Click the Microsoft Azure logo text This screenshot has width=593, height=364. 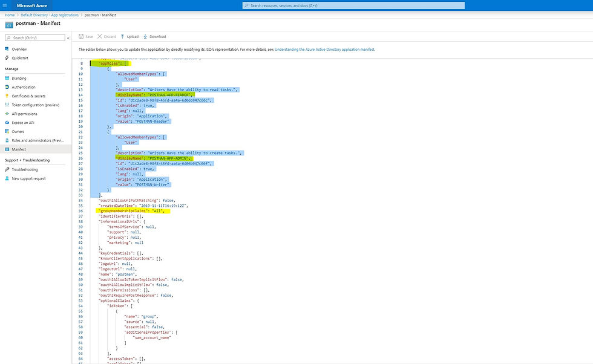pos(31,5)
